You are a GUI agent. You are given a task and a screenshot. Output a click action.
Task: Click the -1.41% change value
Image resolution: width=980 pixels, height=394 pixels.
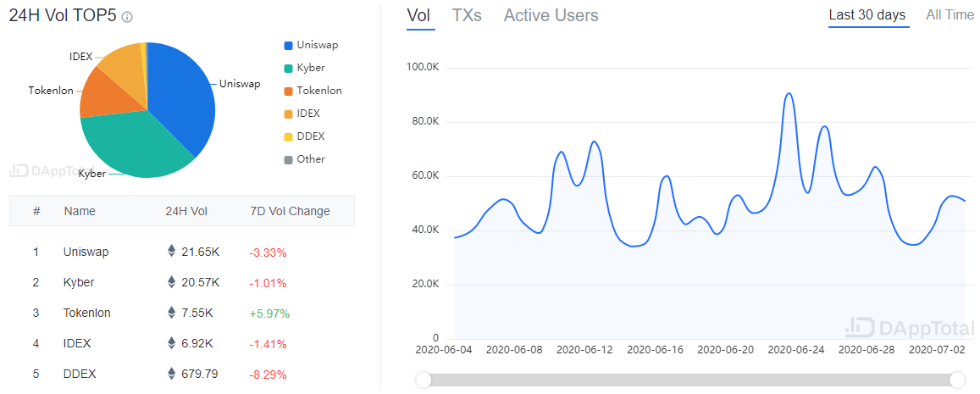coord(268,345)
